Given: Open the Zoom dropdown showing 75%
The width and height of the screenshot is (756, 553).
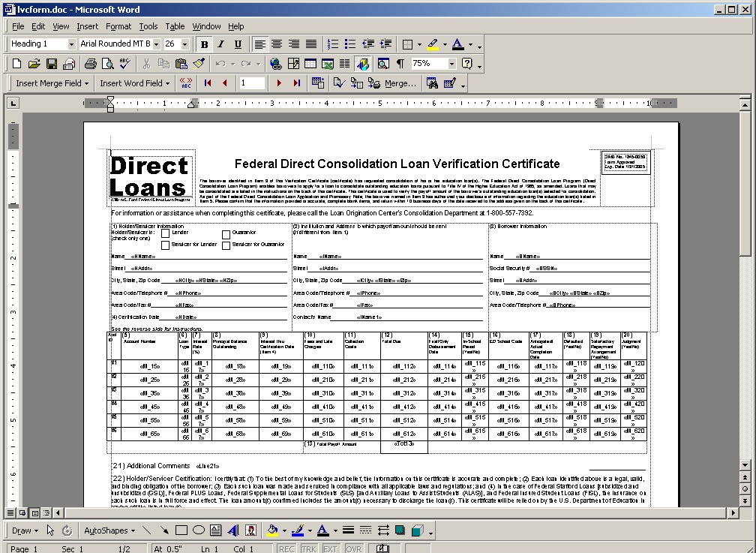Looking at the screenshot, I should tap(451, 64).
